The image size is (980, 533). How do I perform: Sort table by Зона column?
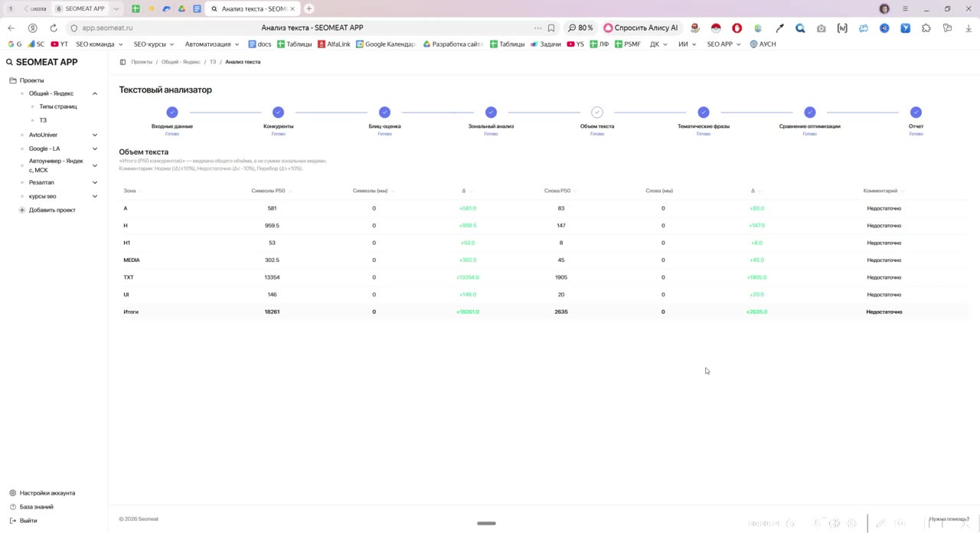point(132,191)
